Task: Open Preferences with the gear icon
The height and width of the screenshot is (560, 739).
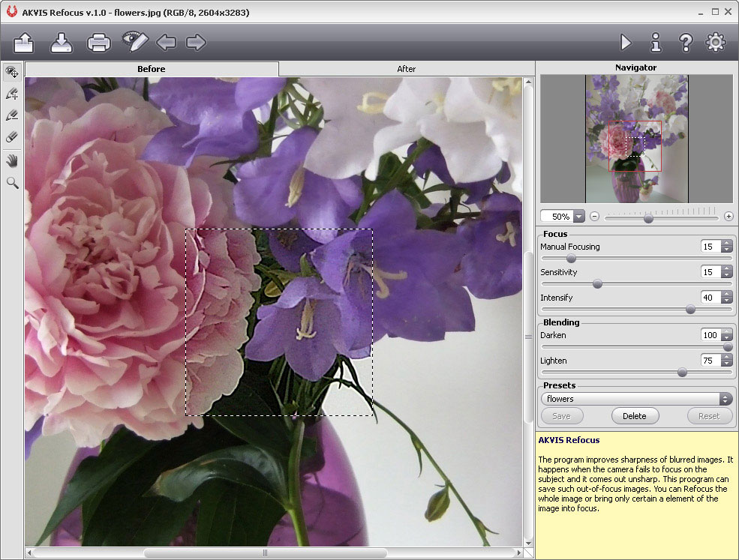Action: 716,43
